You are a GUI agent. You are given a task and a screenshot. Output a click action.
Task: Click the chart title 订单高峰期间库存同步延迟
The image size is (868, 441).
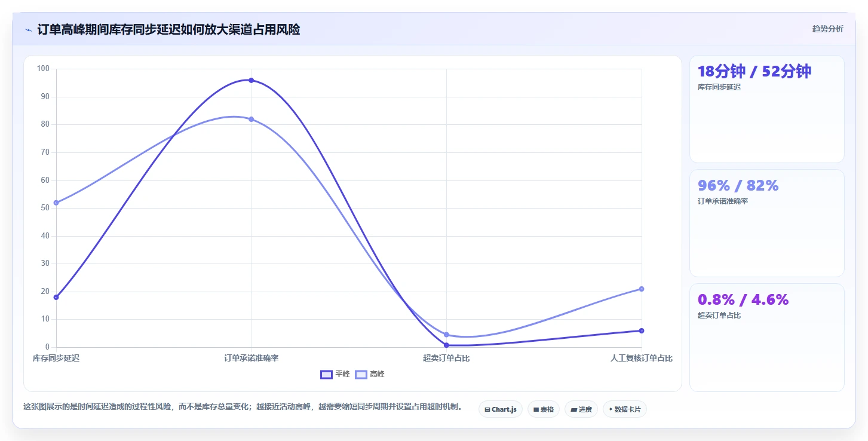168,29
